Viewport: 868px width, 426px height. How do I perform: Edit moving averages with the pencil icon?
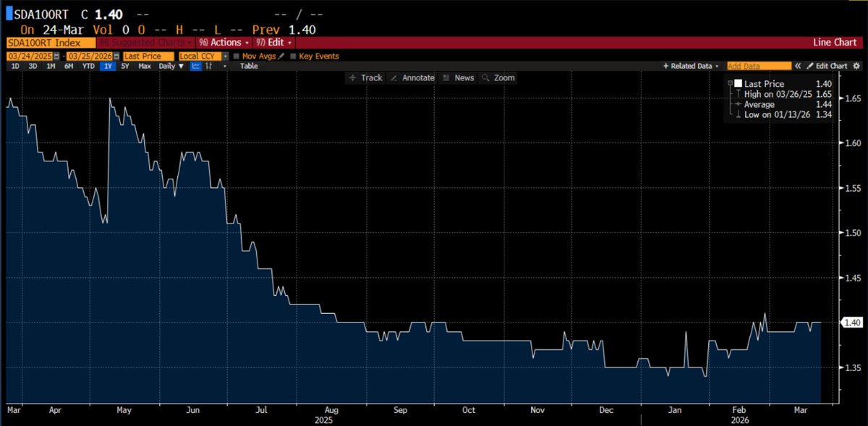pos(281,56)
